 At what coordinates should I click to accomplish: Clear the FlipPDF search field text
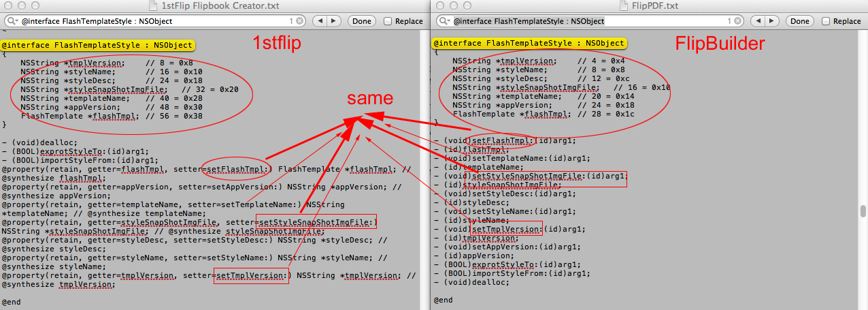[738, 21]
